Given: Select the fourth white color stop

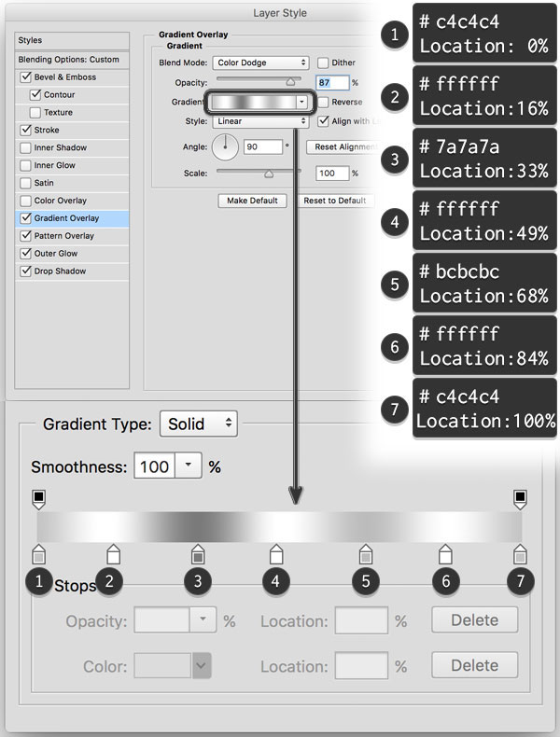Looking at the screenshot, I should pyautogui.click(x=276, y=554).
